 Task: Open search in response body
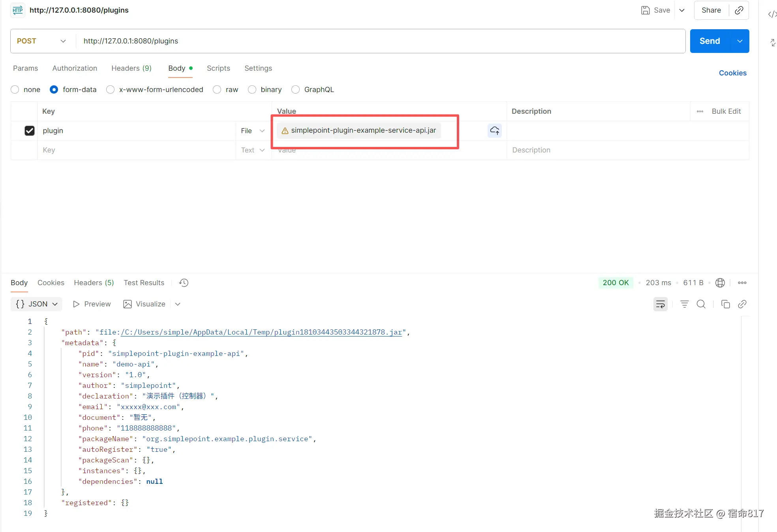(x=701, y=304)
